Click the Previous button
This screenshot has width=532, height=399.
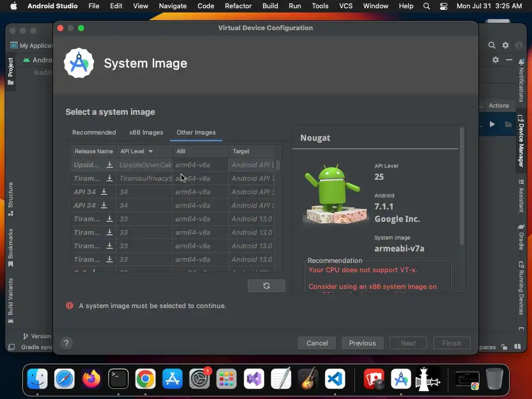(362, 343)
